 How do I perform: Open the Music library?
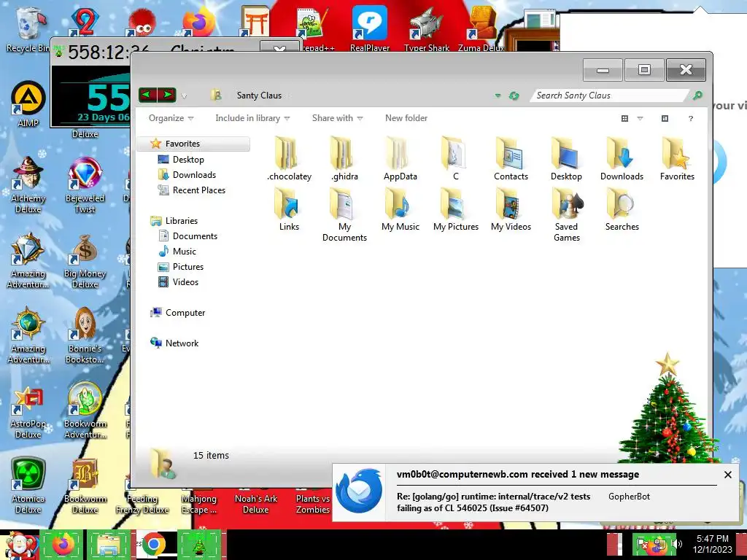click(x=185, y=251)
